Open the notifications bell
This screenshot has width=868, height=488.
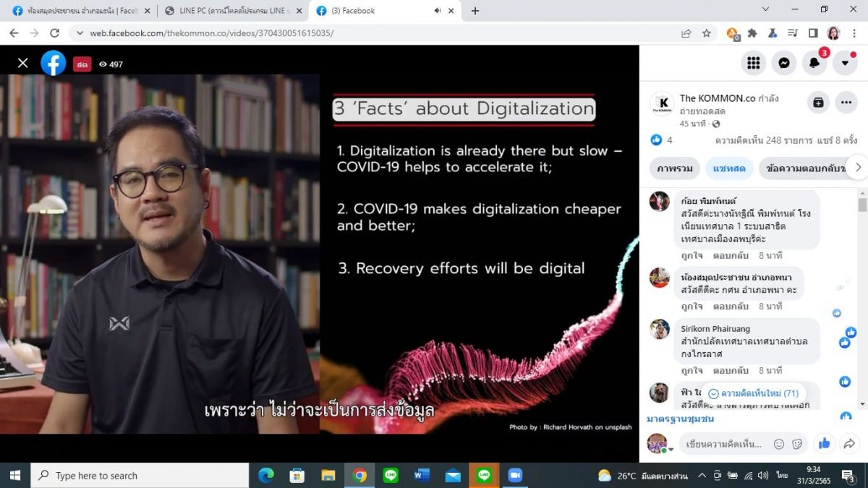(x=814, y=63)
